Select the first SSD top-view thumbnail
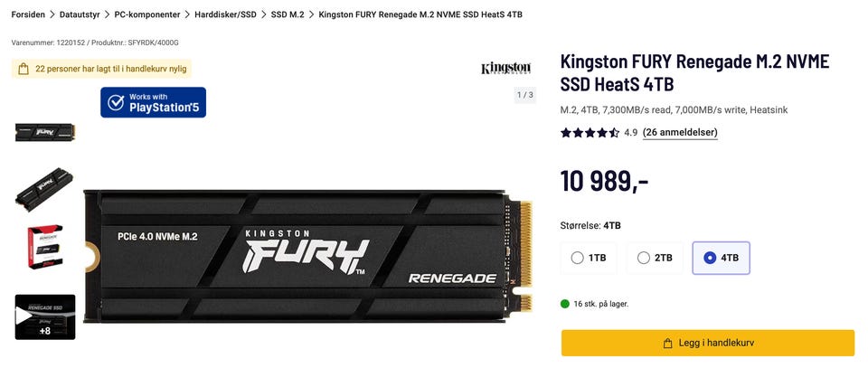 click(45, 133)
